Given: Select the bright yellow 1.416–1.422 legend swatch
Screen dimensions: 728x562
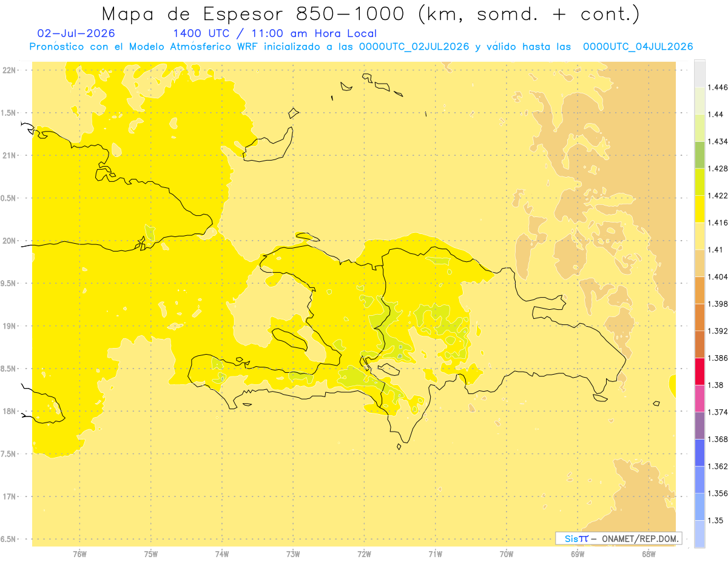Looking at the screenshot, I should (x=699, y=209).
